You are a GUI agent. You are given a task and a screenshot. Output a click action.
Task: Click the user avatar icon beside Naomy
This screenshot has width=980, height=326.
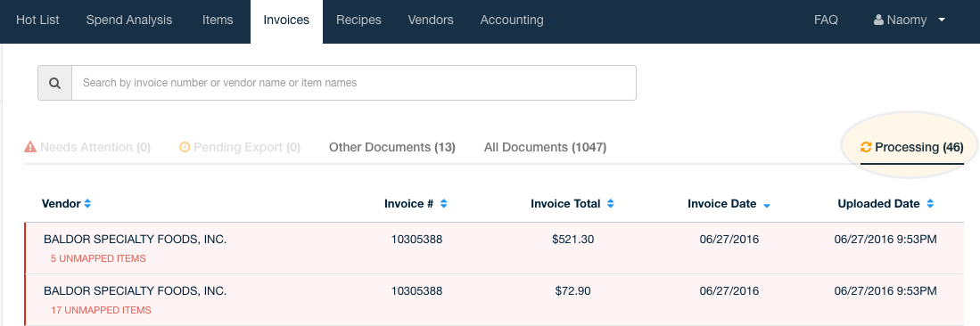pyautogui.click(x=878, y=20)
